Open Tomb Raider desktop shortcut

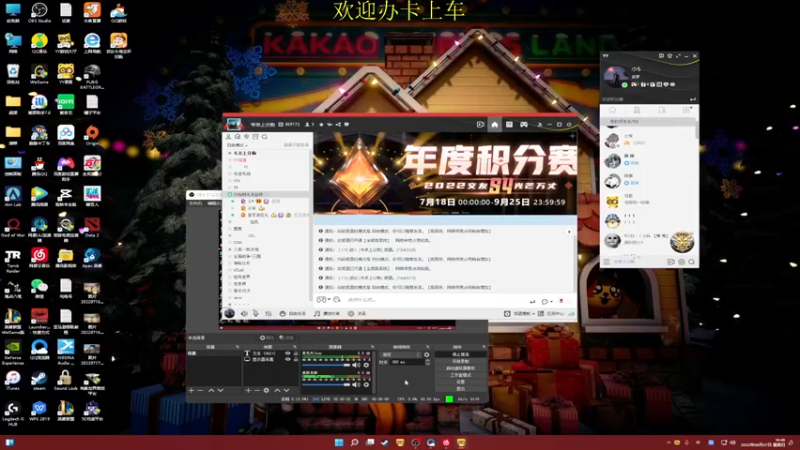pyautogui.click(x=13, y=260)
